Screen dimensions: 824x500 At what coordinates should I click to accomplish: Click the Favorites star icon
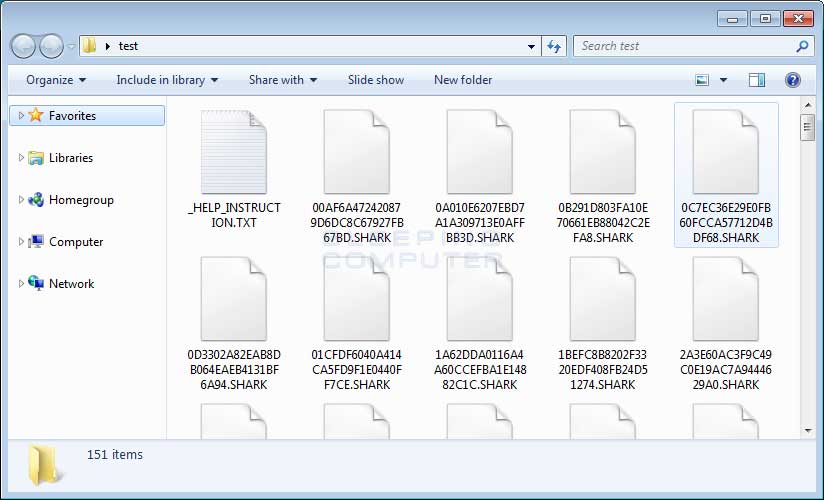(x=36, y=115)
